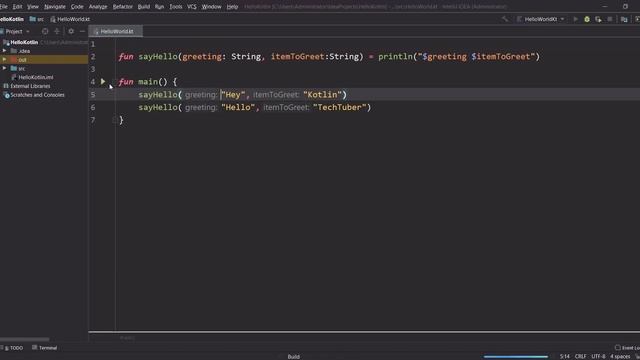Open the TODO tool window
The height and width of the screenshot is (360, 640).
click(13, 348)
